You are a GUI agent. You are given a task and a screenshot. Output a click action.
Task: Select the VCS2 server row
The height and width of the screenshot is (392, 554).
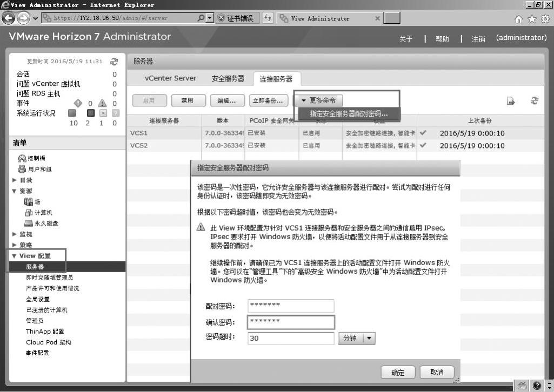335,145
